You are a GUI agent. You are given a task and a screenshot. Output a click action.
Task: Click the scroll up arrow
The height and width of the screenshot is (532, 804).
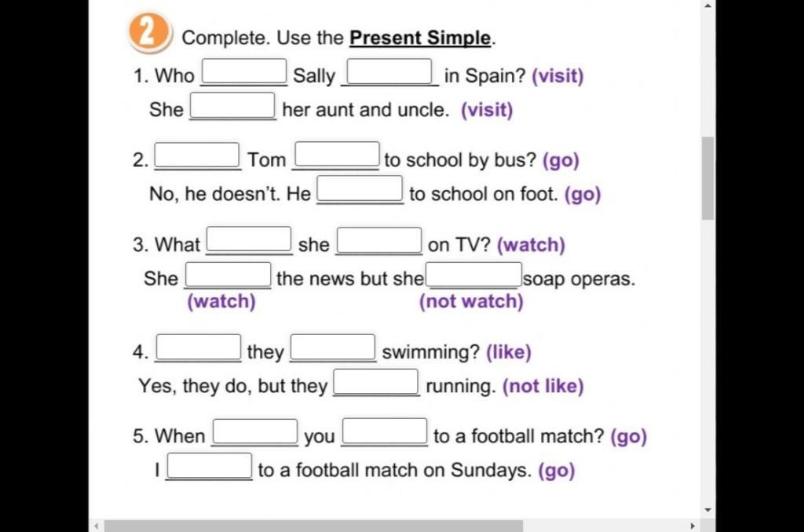708,5
